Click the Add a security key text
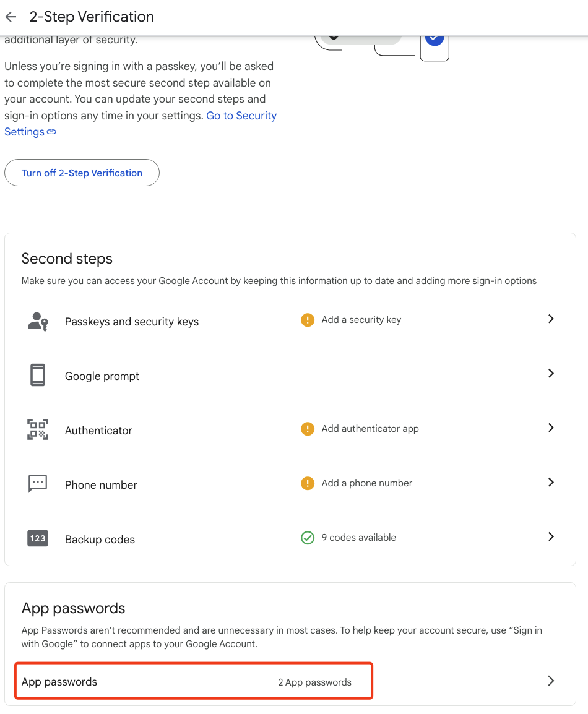588x714 pixels. tap(361, 320)
